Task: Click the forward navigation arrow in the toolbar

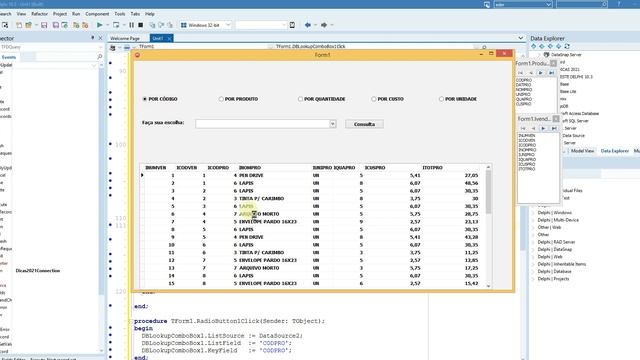Action: (x=324, y=25)
